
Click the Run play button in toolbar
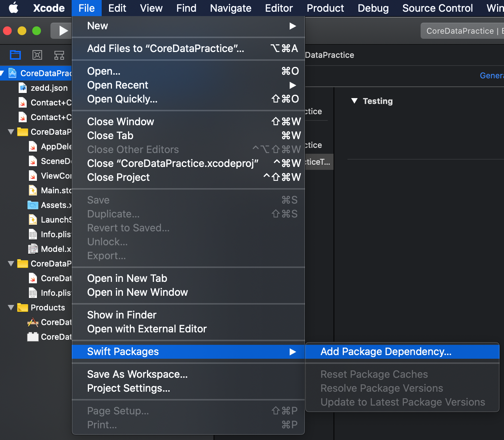click(64, 31)
